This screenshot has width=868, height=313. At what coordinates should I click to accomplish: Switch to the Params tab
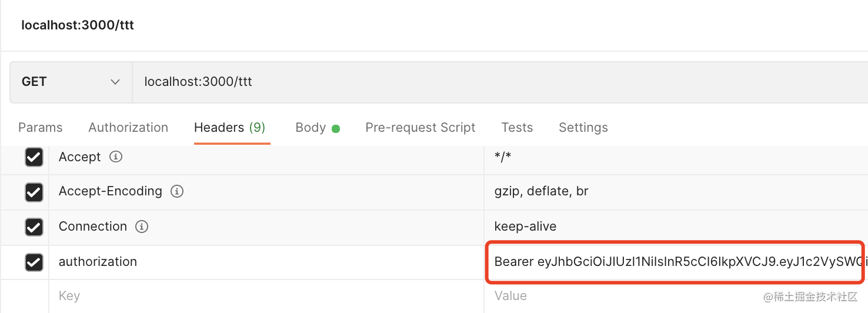pos(41,128)
